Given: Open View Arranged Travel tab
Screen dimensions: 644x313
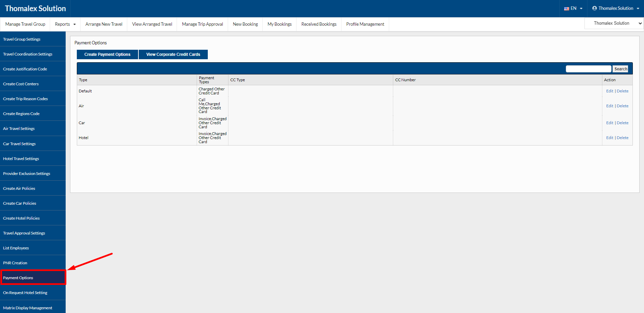Looking at the screenshot, I should click(152, 24).
